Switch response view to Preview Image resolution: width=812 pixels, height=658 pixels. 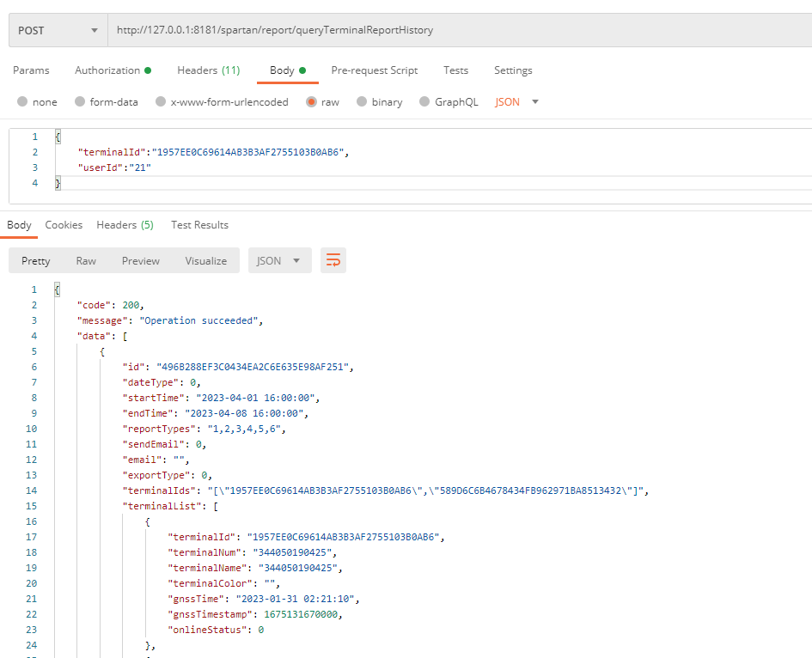click(141, 260)
